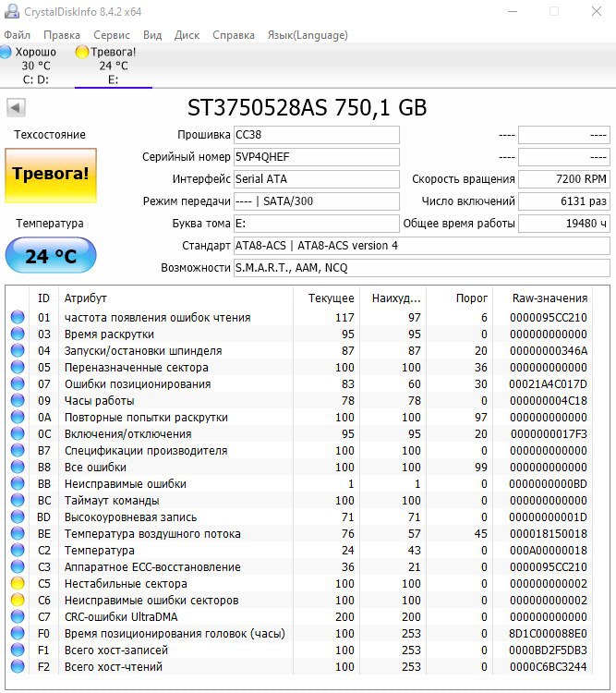
Task: Click blue status dot for attribute BE
Action: point(18,533)
